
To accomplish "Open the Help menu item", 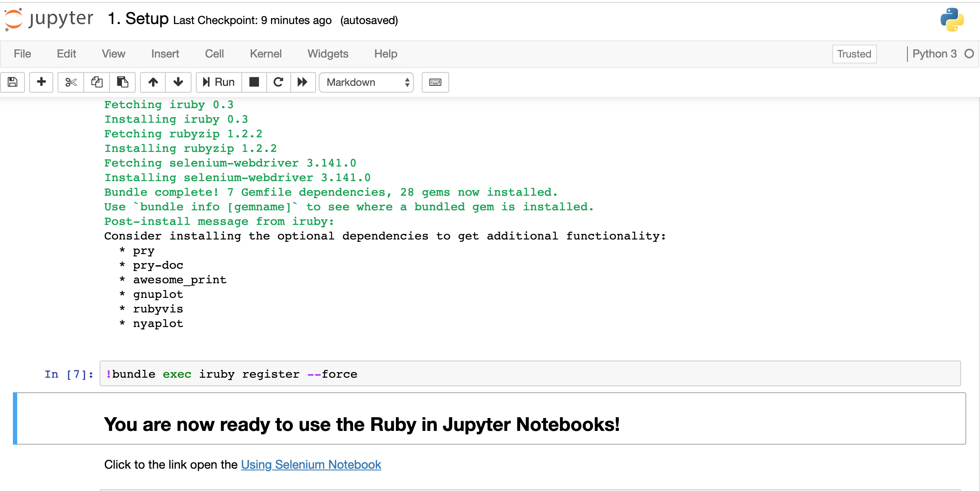I will pos(387,54).
